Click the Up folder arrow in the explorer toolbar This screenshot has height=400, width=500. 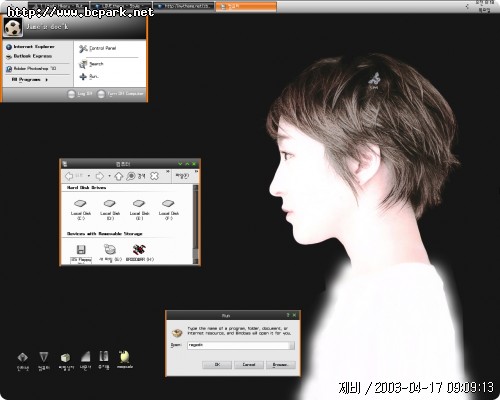[119, 176]
